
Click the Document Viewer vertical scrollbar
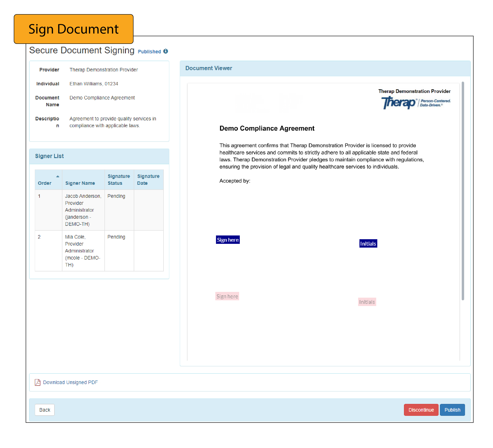click(x=462, y=191)
